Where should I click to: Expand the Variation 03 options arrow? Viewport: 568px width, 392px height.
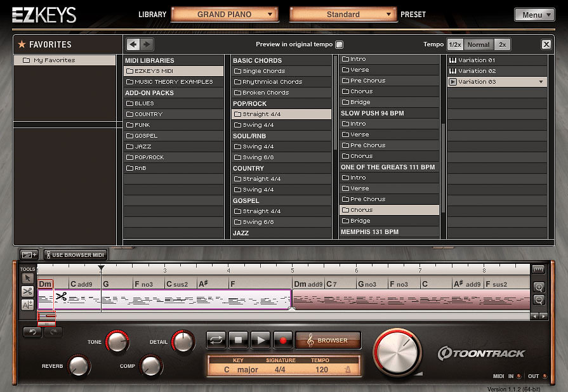click(541, 82)
